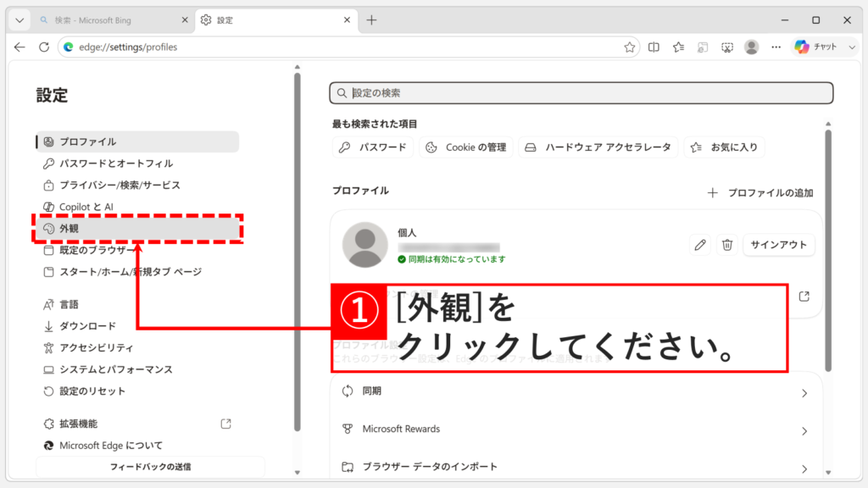Open the tab list dropdown arrow at top left
Image resolution: width=868 pixels, height=488 pixels.
19,20
